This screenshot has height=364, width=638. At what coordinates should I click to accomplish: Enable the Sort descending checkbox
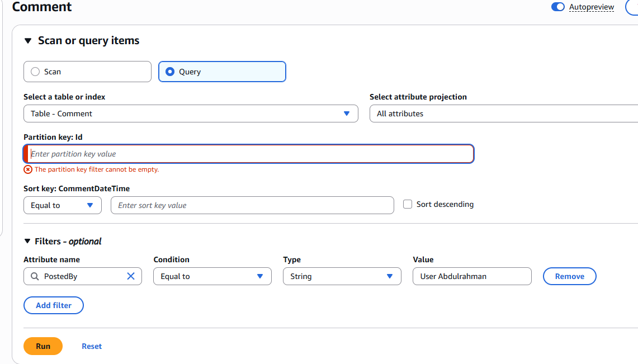[x=408, y=205]
